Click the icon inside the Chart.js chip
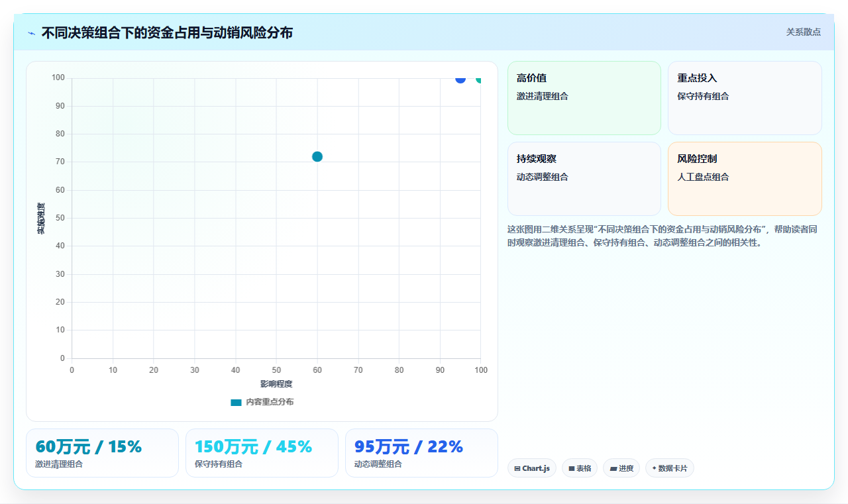848x504 pixels. point(517,469)
